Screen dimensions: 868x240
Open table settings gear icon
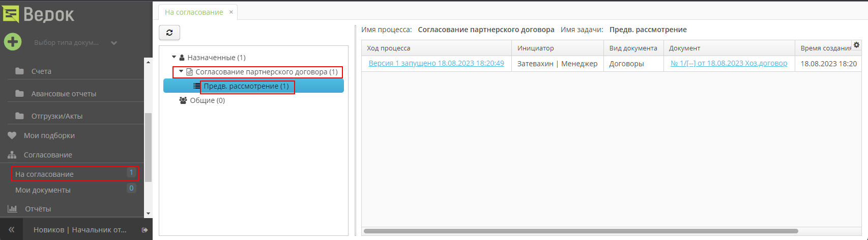point(856,45)
